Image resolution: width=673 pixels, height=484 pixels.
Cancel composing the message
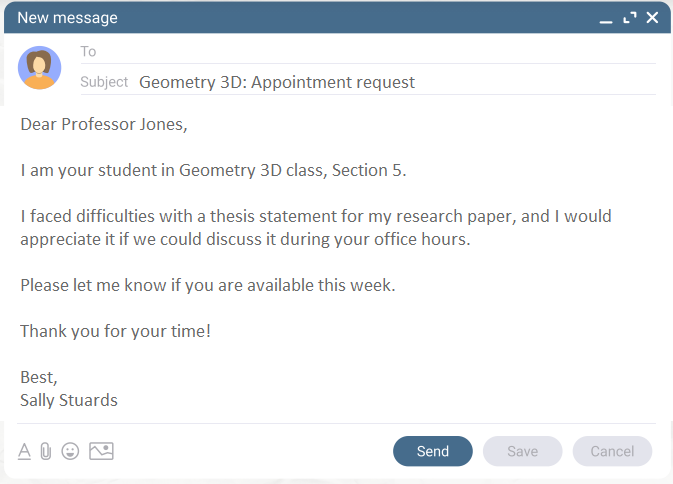point(612,451)
